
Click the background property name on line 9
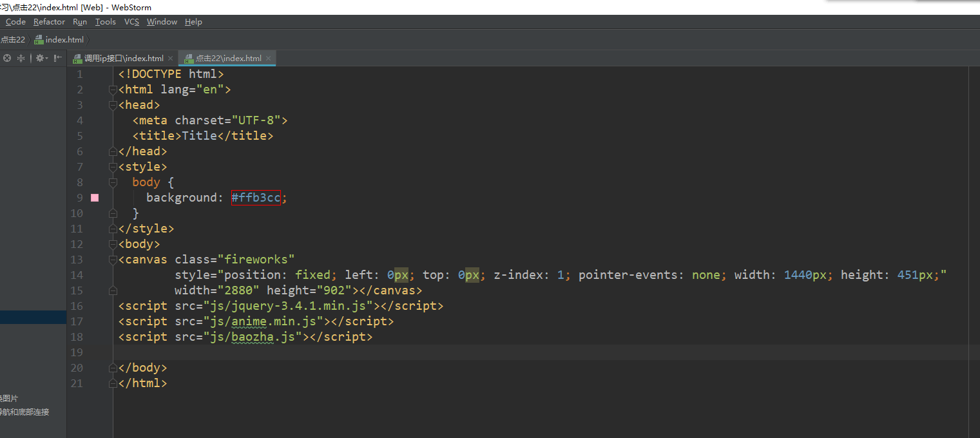(x=182, y=198)
